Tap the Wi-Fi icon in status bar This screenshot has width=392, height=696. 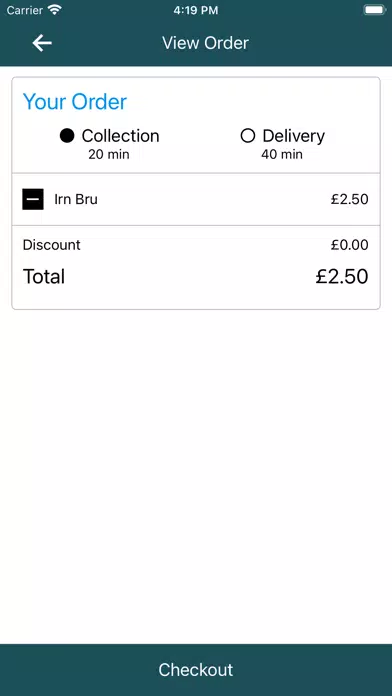pos(55,10)
